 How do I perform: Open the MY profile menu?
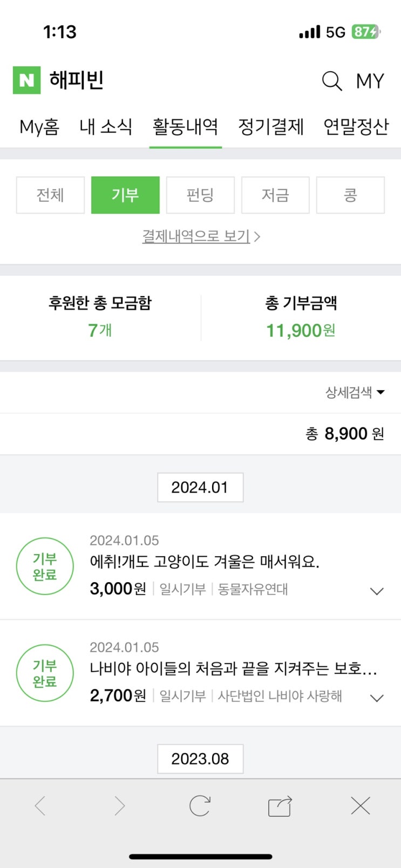370,81
